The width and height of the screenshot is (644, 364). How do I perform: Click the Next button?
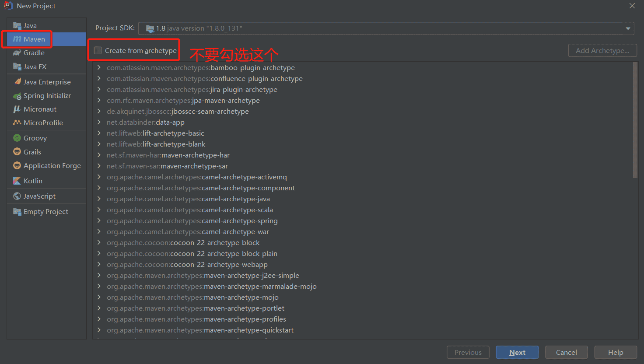517,352
